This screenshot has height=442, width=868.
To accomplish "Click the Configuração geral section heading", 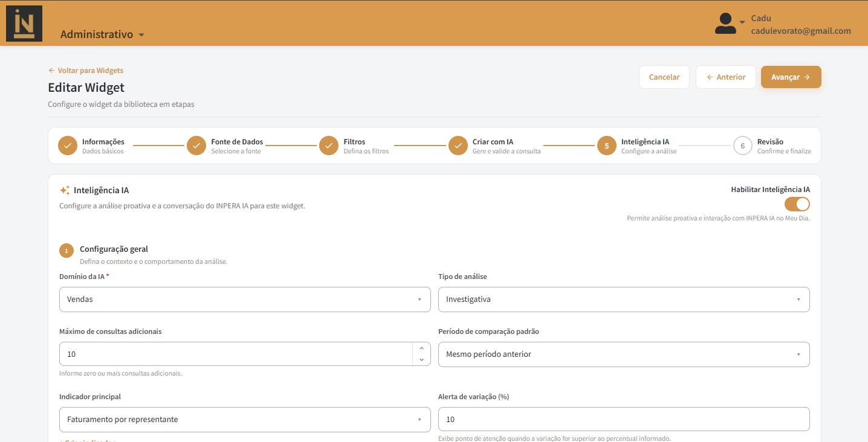I will [x=114, y=249].
